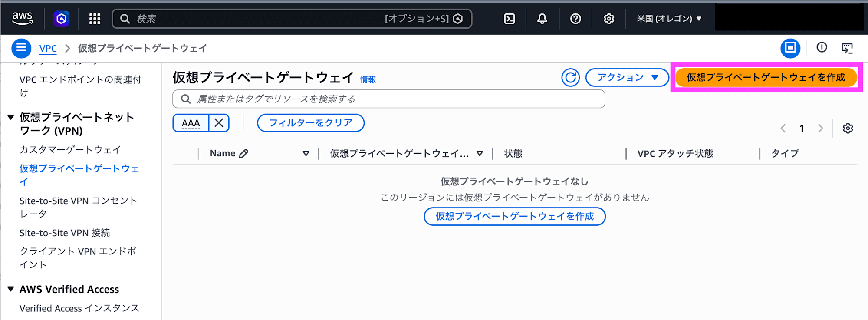Open the region selector 米国 (オレゴン)
Viewport: 868px width, 320px height.
669,19
